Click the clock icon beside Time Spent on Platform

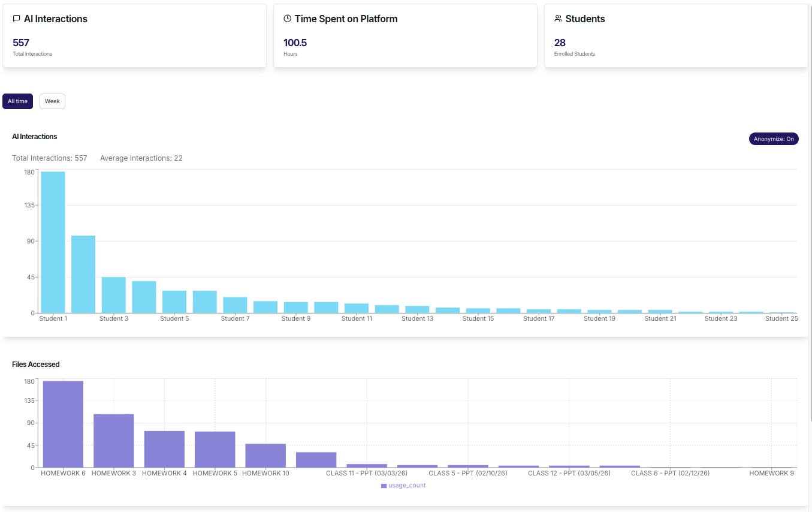288,19
